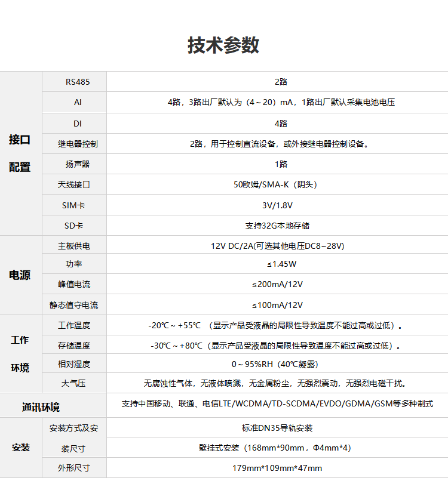Click the 扬声器 row label
The image size is (448, 487).
click(x=78, y=164)
